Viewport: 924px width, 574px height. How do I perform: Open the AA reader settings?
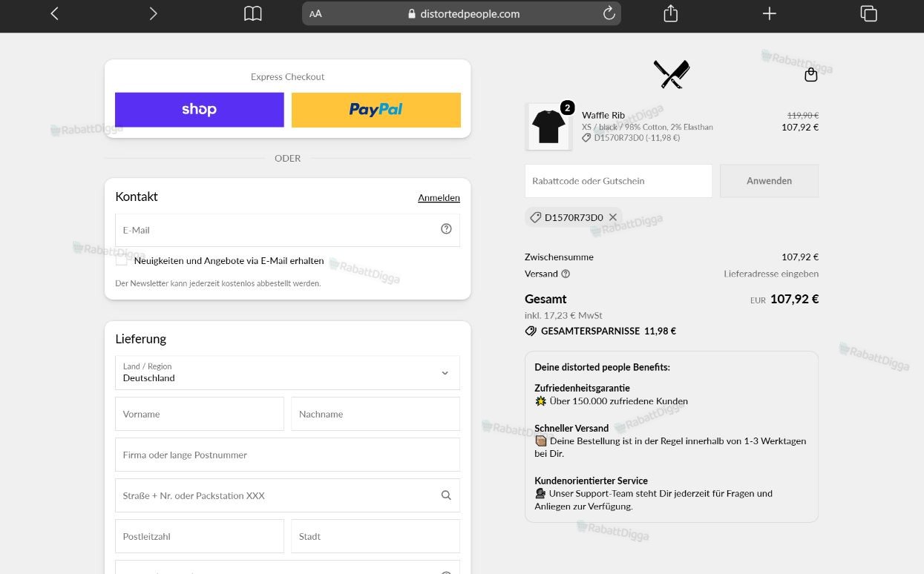(315, 13)
